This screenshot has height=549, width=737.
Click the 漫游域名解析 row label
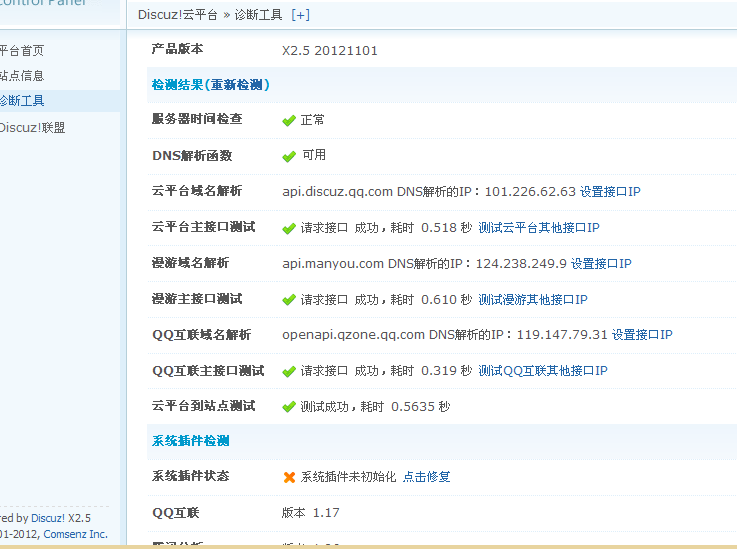pyautogui.click(x=190, y=263)
